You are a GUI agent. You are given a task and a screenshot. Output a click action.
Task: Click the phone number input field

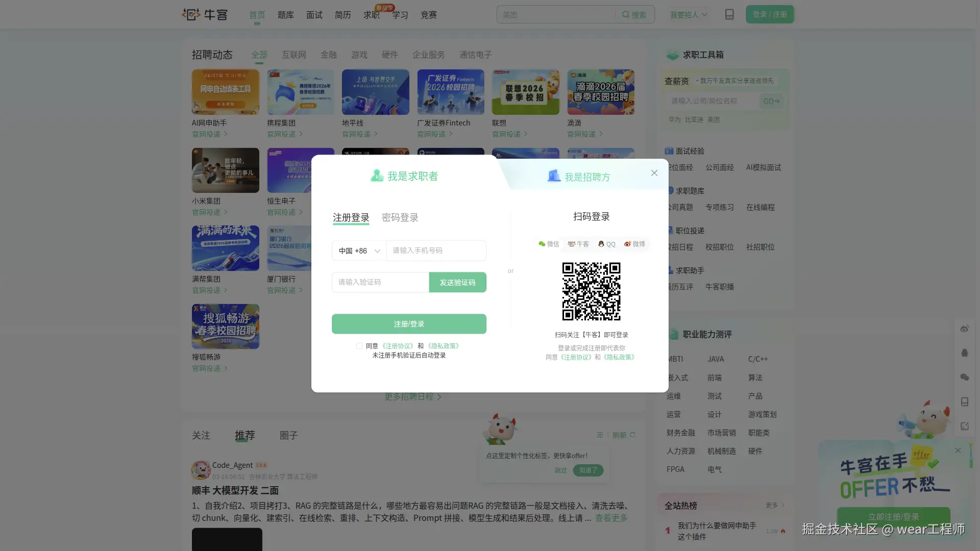[x=436, y=251]
